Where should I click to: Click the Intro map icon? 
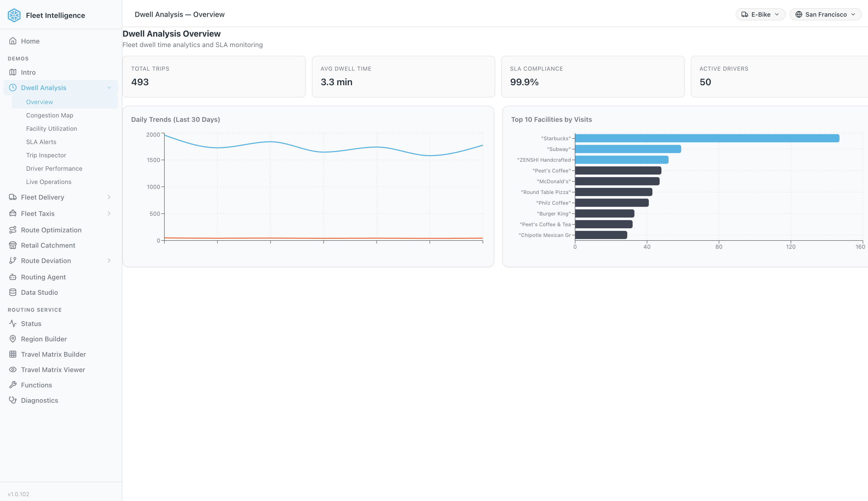coord(13,72)
